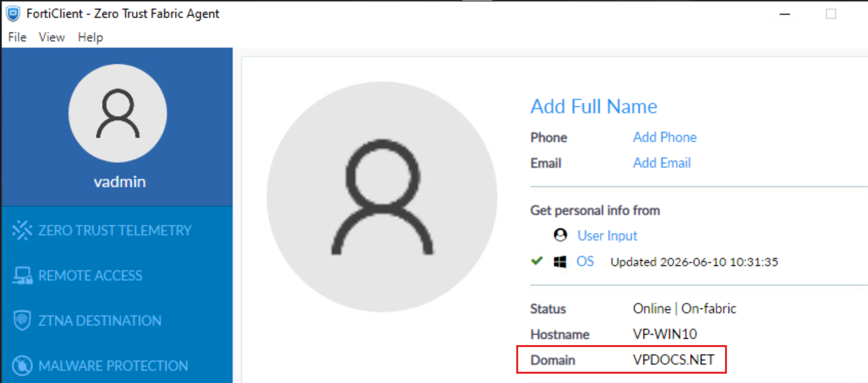Click the Windows logo next to OS
This screenshot has width=868, height=383.
[x=560, y=262]
